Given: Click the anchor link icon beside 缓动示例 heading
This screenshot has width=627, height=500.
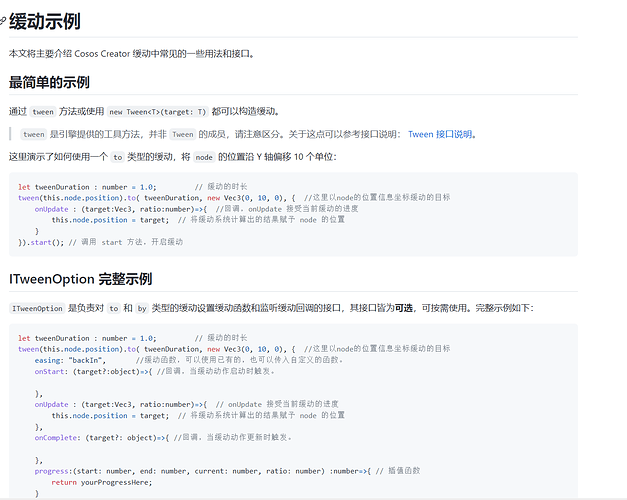Looking at the screenshot, I should coord(2,21).
